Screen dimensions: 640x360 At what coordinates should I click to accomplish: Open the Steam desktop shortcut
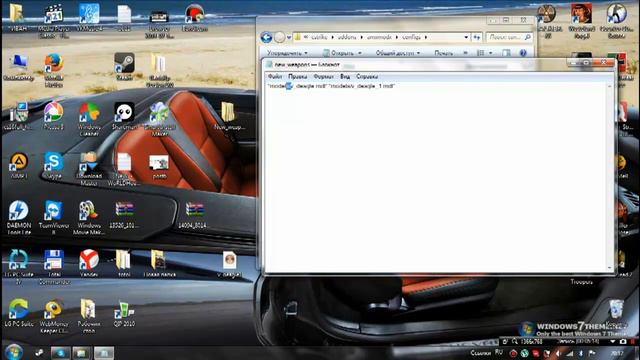124,67
